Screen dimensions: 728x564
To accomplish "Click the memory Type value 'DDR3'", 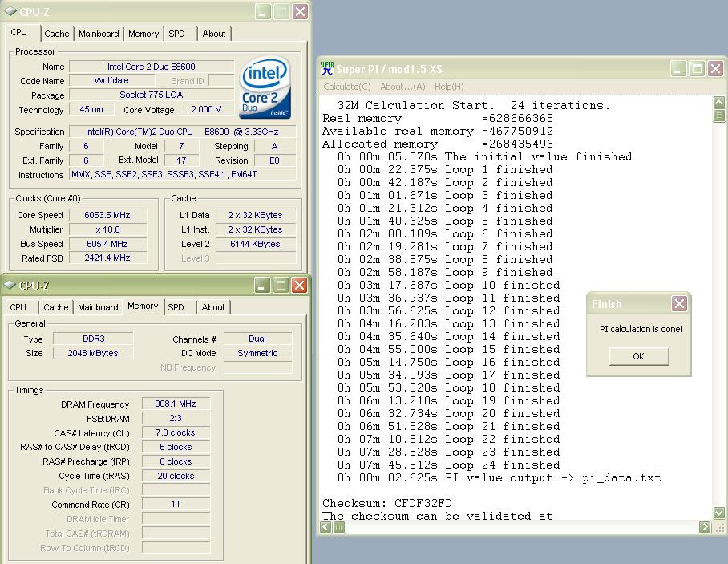I will pos(93,339).
